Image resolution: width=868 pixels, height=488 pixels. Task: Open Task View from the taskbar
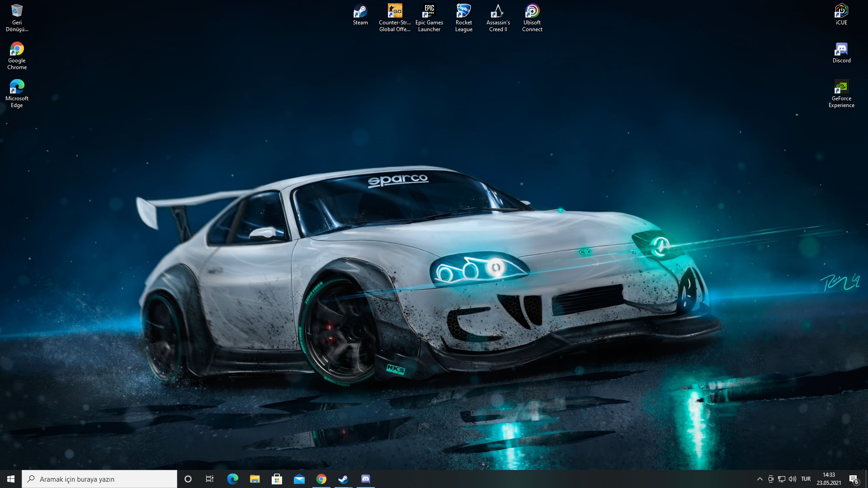[x=210, y=479]
